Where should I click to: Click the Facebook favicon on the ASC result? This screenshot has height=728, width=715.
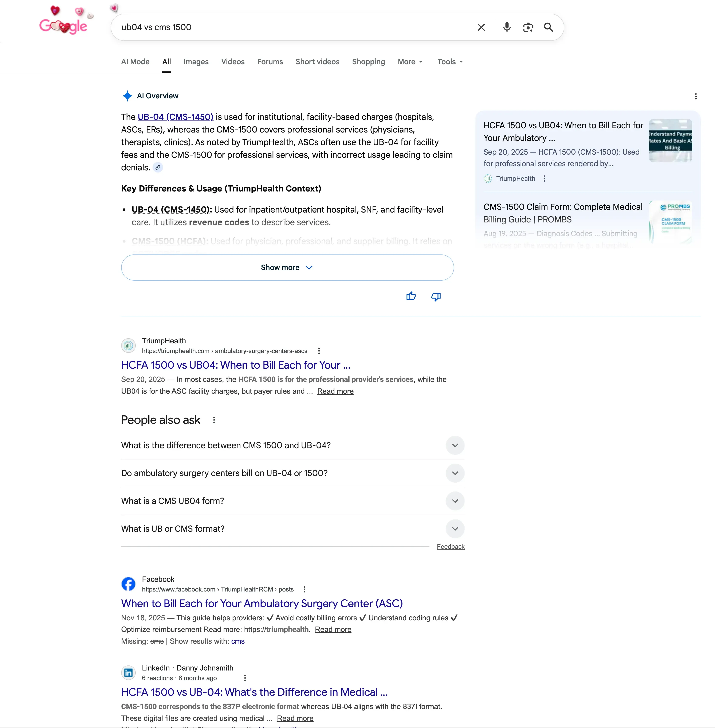point(128,584)
